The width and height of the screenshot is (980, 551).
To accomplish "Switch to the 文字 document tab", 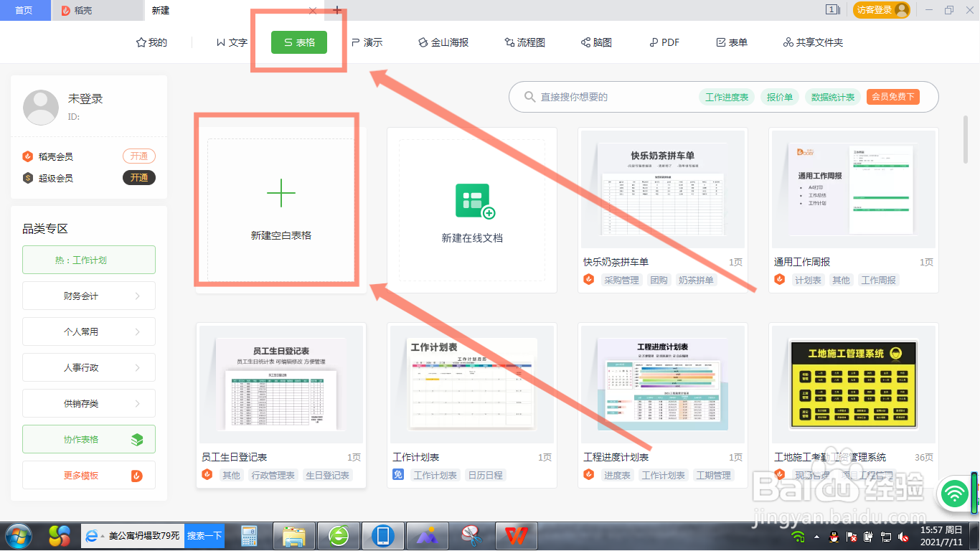I will 232,42.
